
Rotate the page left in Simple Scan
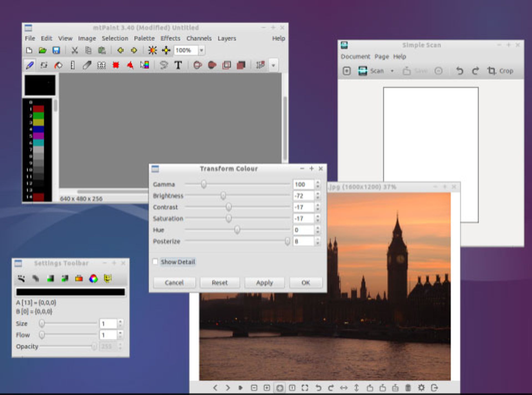click(x=460, y=71)
